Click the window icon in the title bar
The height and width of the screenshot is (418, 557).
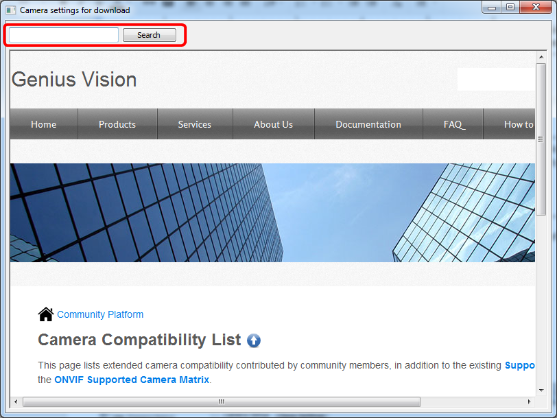11,10
